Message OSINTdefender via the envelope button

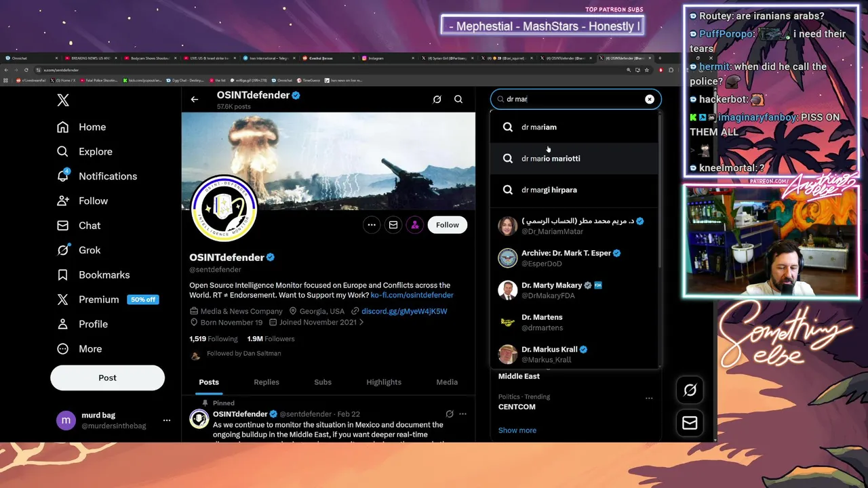[x=393, y=225]
